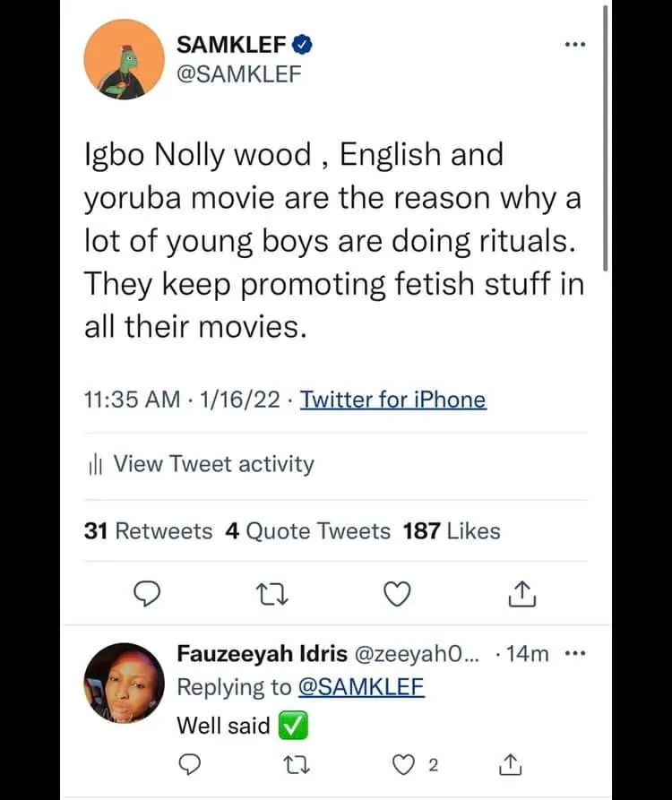View the 4 Quote Tweets list

click(x=307, y=531)
